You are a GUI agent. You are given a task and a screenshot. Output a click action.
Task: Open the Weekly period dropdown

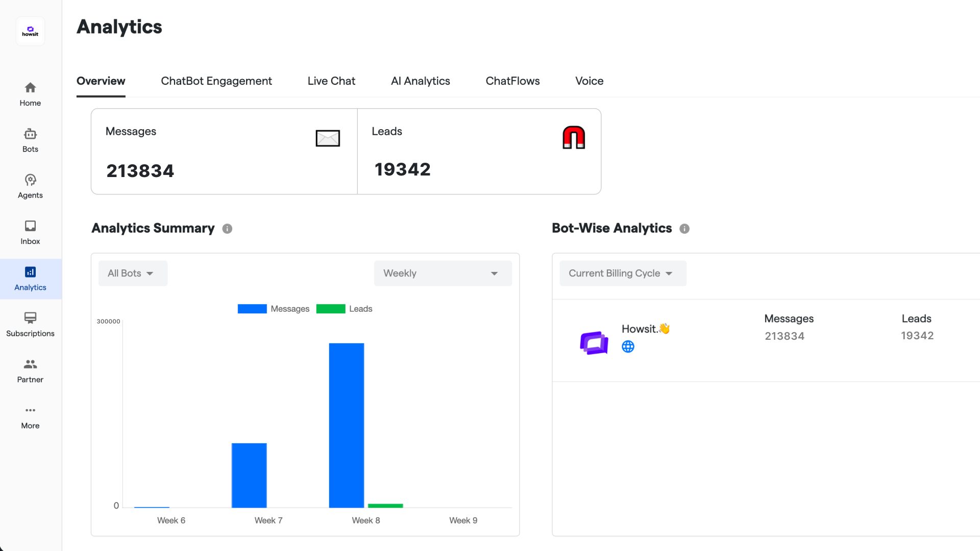pyautogui.click(x=443, y=273)
